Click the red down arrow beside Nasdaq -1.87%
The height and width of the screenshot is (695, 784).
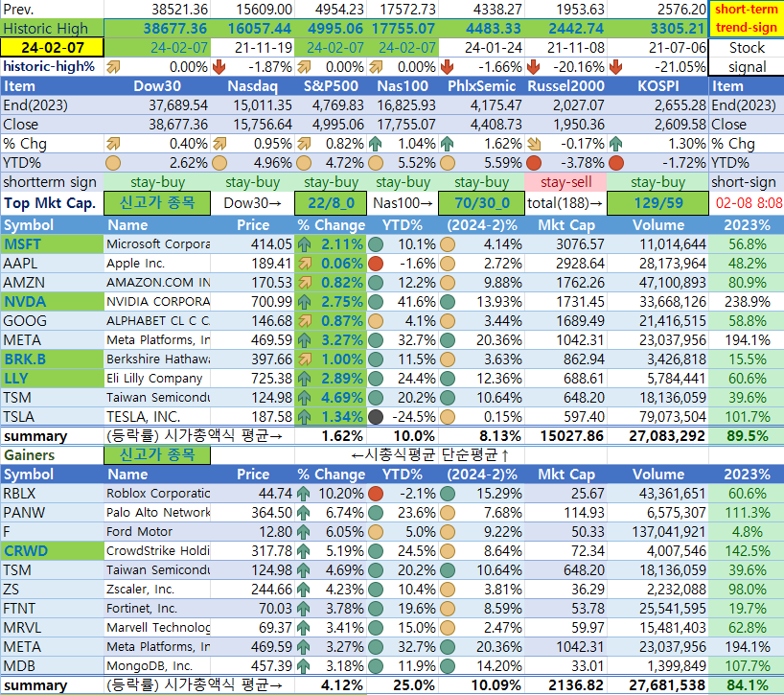[x=219, y=67]
